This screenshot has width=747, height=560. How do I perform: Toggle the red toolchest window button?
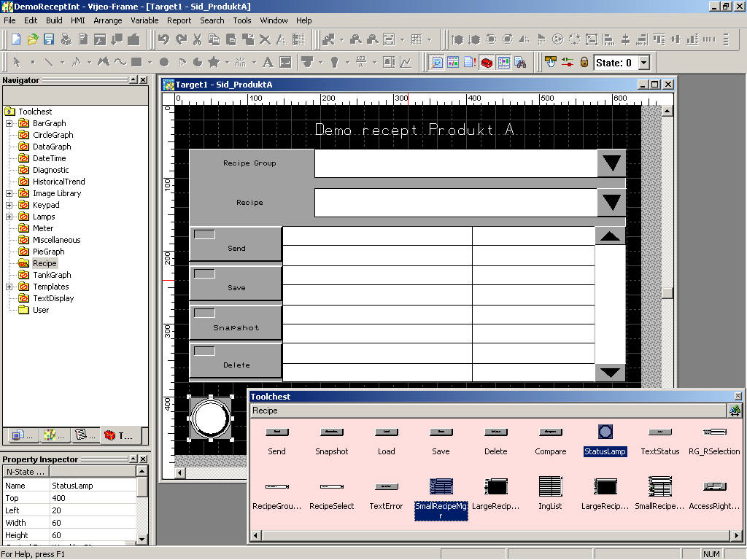(x=487, y=63)
